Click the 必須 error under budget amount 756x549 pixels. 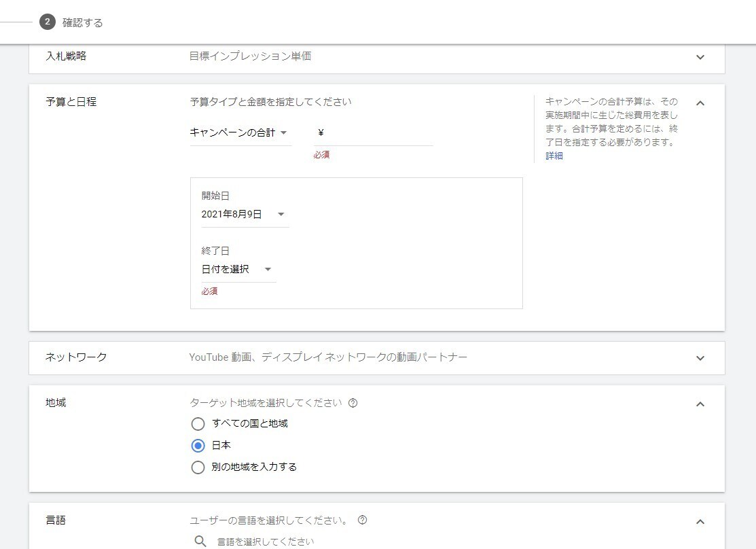321,155
